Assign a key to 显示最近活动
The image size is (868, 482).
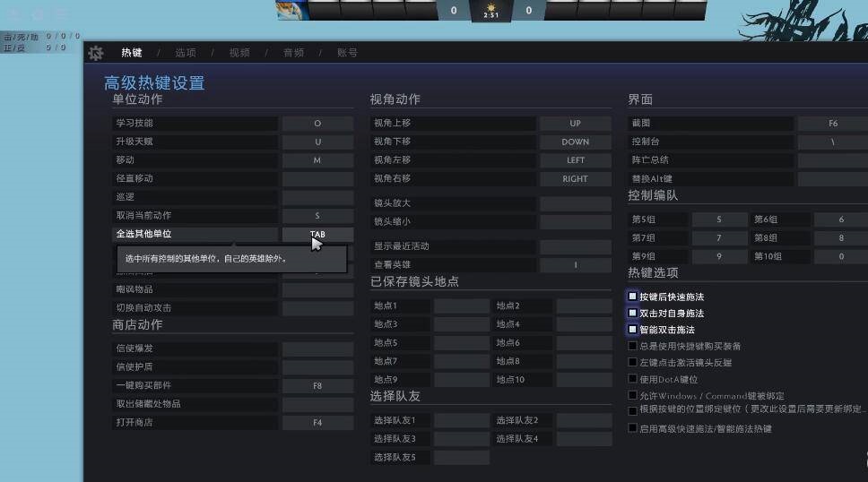pyautogui.click(x=576, y=246)
